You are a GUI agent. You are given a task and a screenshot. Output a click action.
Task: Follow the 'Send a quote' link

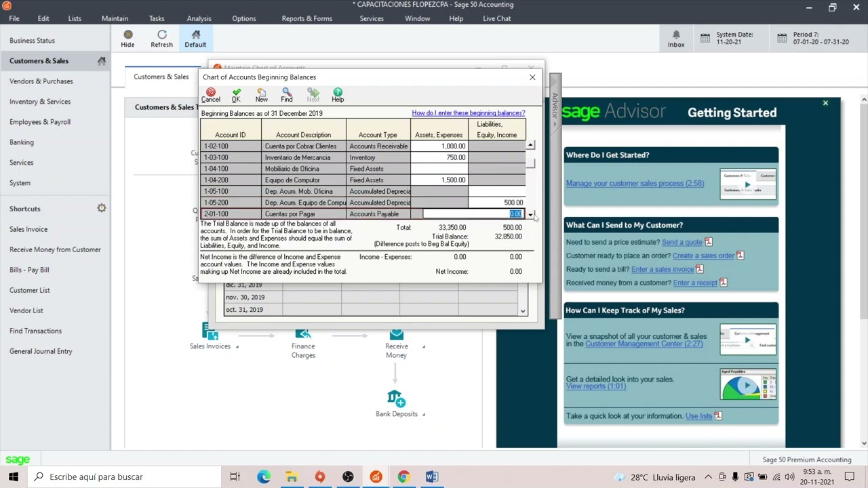(682, 242)
